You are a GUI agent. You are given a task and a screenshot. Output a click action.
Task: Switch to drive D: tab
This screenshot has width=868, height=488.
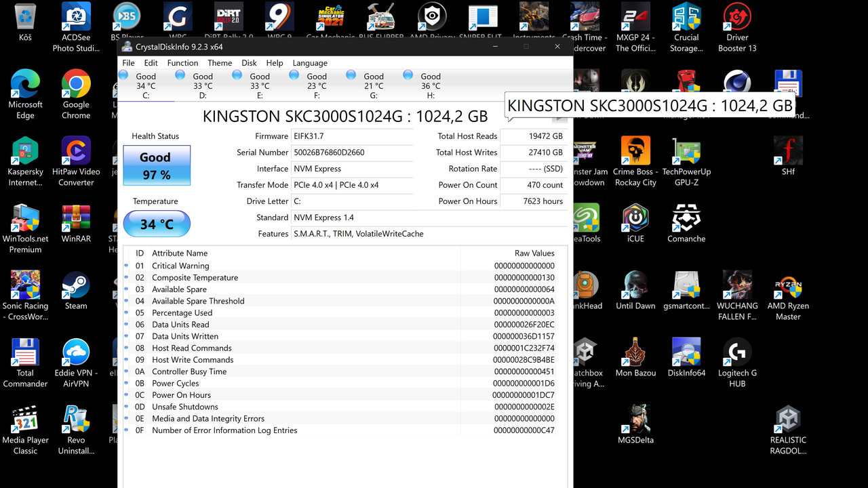coord(203,85)
